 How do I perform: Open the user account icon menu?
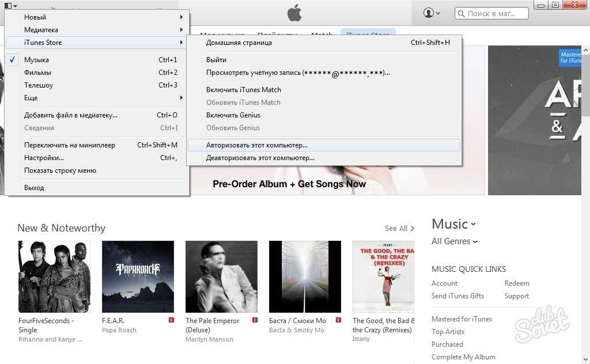tap(432, 13)
